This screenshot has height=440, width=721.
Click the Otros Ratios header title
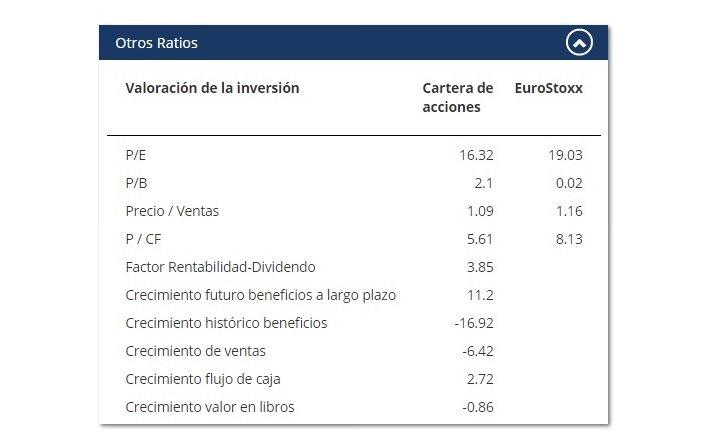point(156,43)
